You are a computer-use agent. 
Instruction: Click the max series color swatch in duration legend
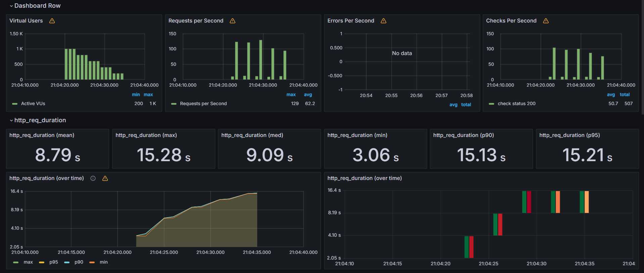(16, 262)
